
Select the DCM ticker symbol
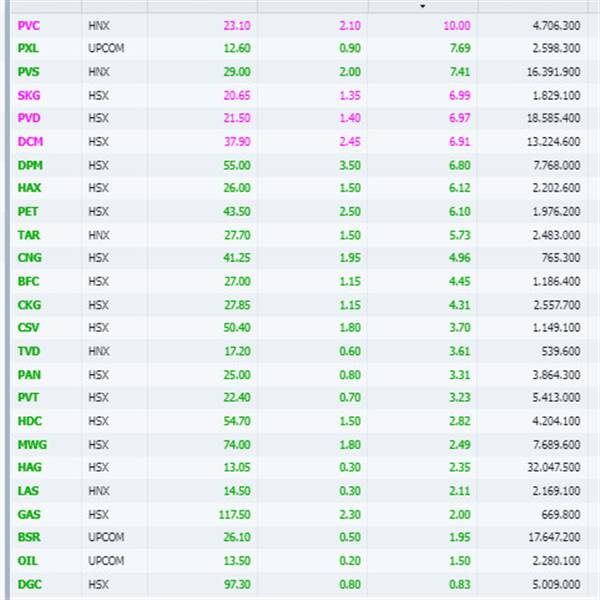[x=30, y=142]
